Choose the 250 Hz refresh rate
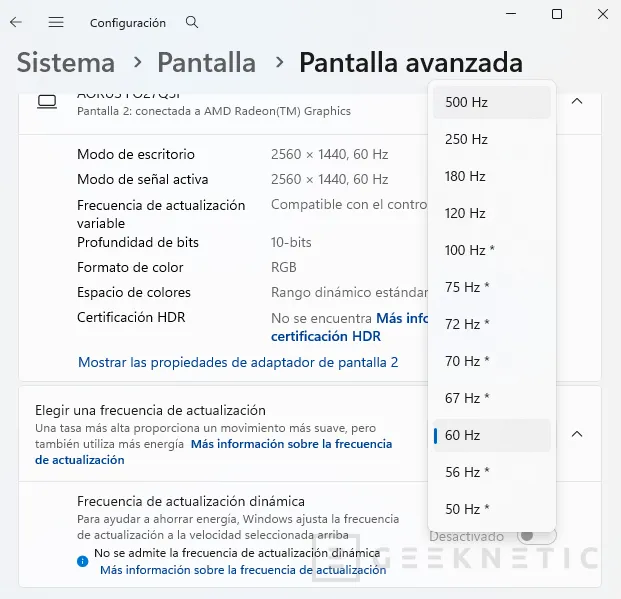This screenshot has width=621, height=599. [490, 139]
